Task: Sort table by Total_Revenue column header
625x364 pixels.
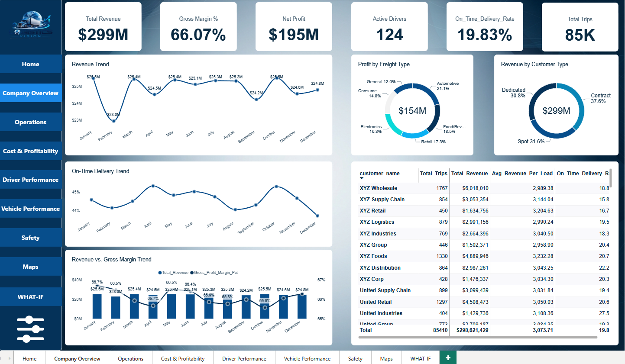Action: (470, 174)
